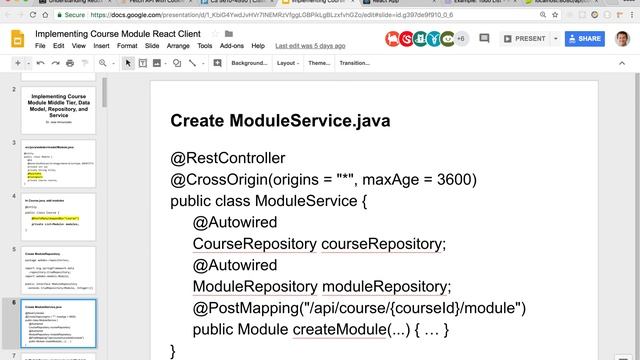Expand the new slide layout arrow
The width and height of the screenshot is (640, 360).
pyautogui.click(x=28, y=63)
